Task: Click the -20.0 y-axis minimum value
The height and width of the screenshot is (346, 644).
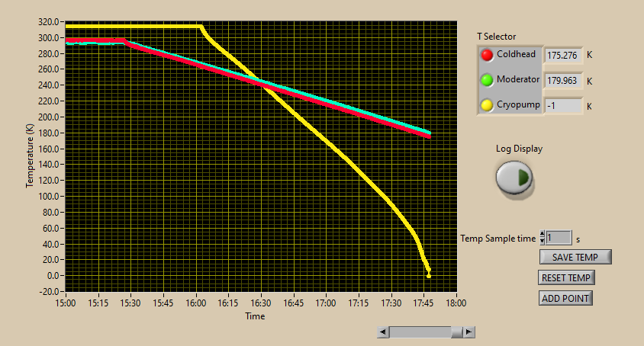Action: point(51,292)
